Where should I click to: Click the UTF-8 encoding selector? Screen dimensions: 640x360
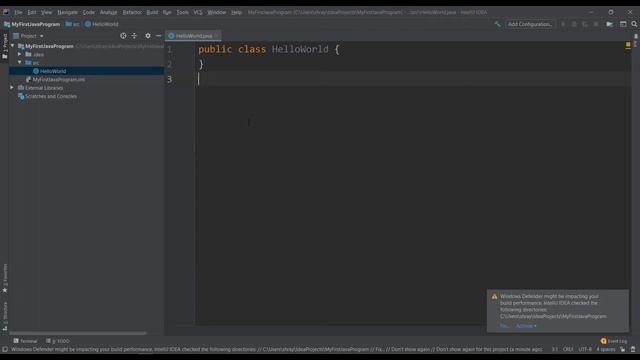click(585, 349)
